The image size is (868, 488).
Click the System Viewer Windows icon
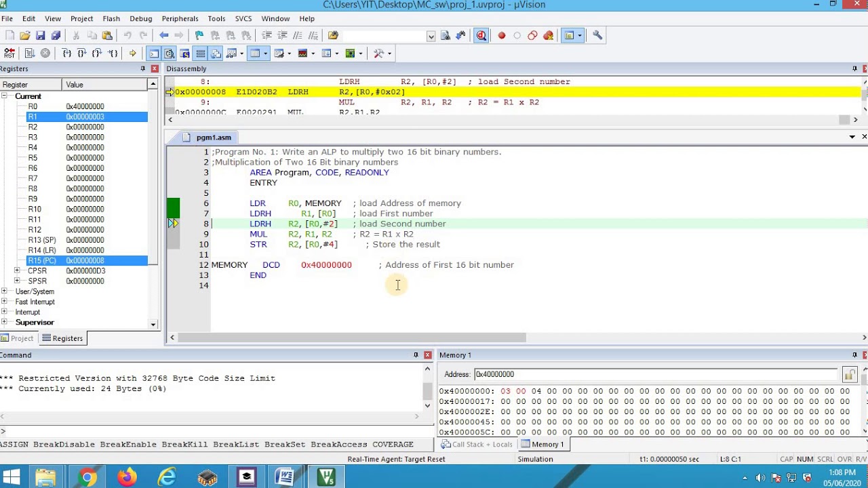(x=350, y=53)
